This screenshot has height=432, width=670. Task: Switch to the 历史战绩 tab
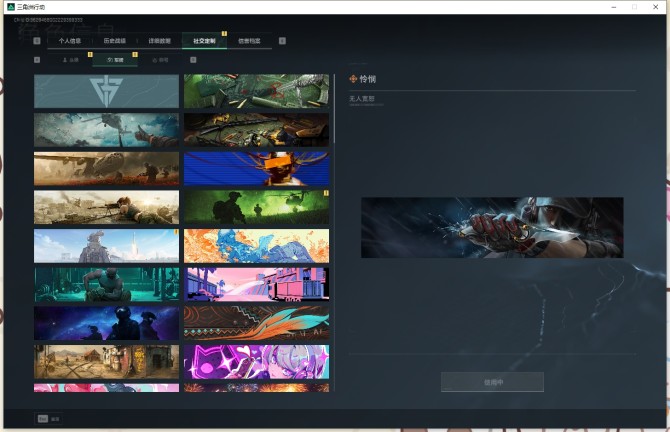(x=115, y=41)
